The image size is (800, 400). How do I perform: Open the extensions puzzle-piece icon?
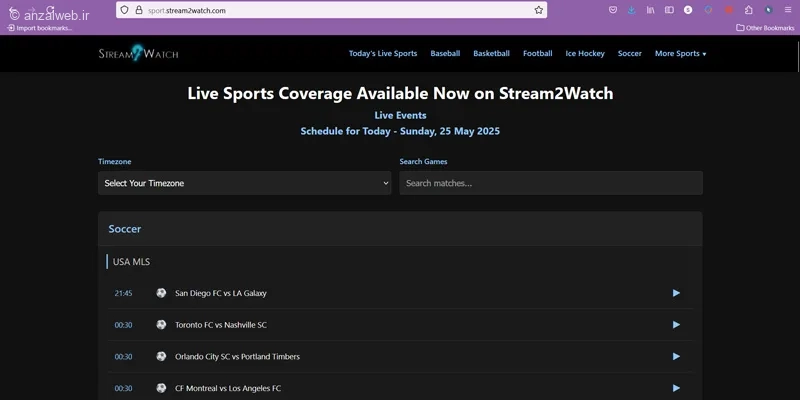[x=748, y=10]
